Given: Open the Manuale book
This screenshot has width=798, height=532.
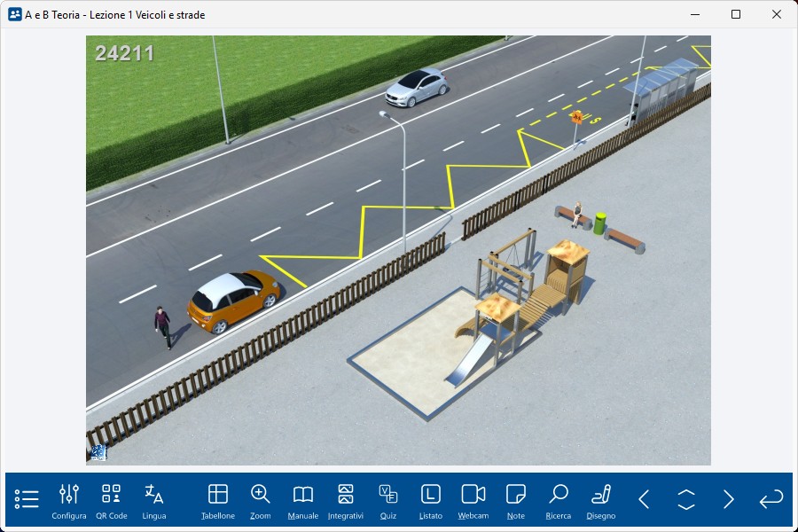Looking at the screenshot, I should 303,501.
